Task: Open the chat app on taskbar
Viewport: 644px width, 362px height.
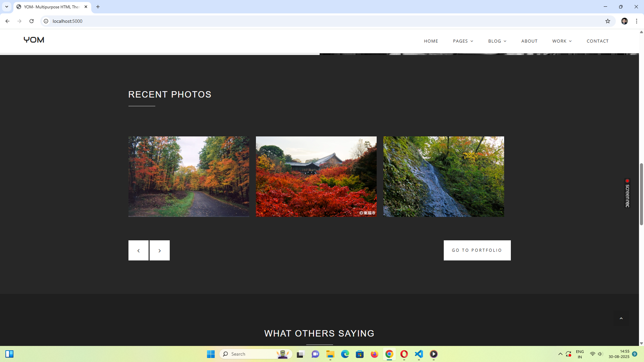Action: click(x=315, y=354)
